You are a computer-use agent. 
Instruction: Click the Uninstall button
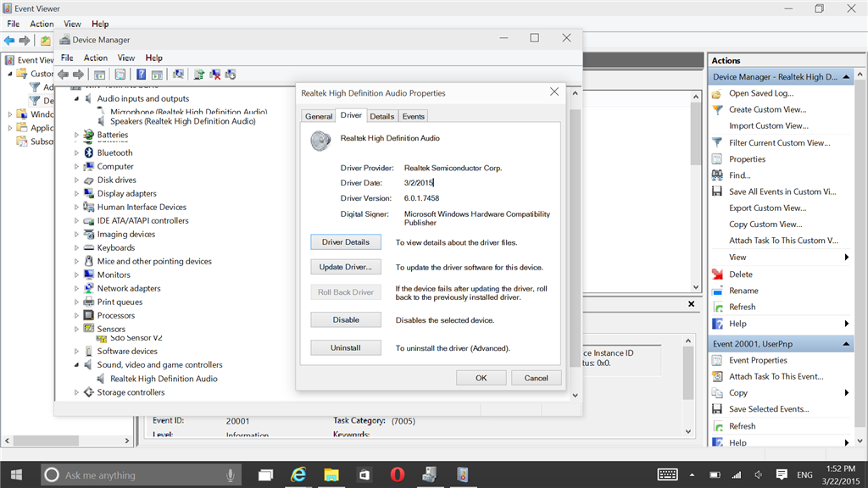point(346,347)
